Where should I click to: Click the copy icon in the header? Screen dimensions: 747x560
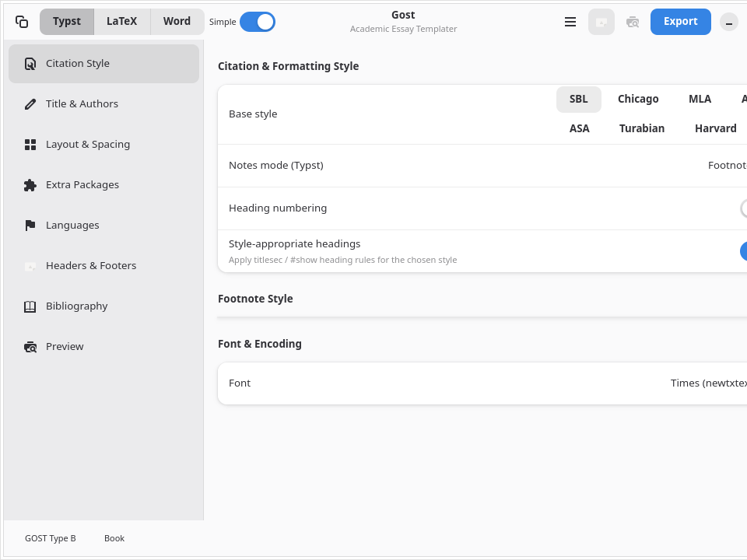(22, 22)
